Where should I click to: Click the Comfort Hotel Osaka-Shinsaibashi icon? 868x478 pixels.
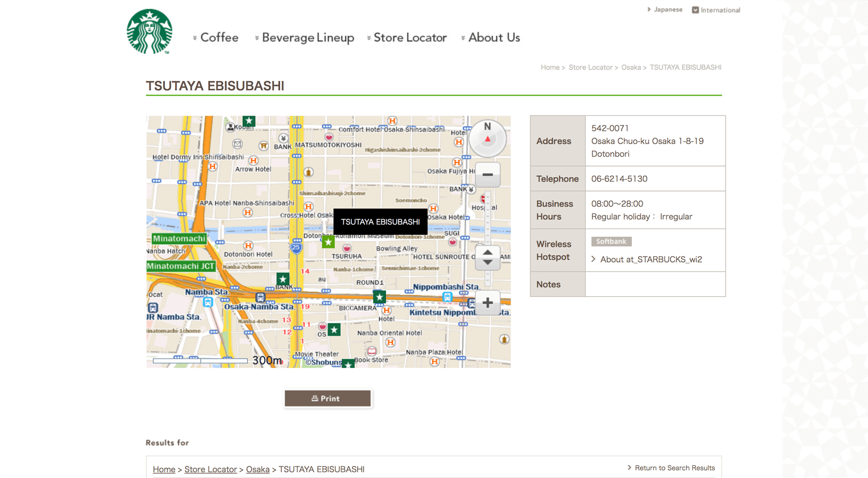[x=392, y=121]
